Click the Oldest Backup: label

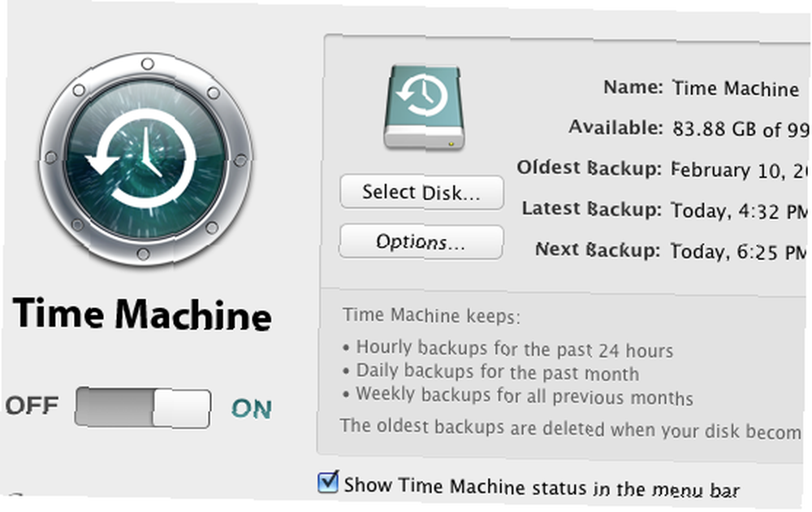[590, 168]
